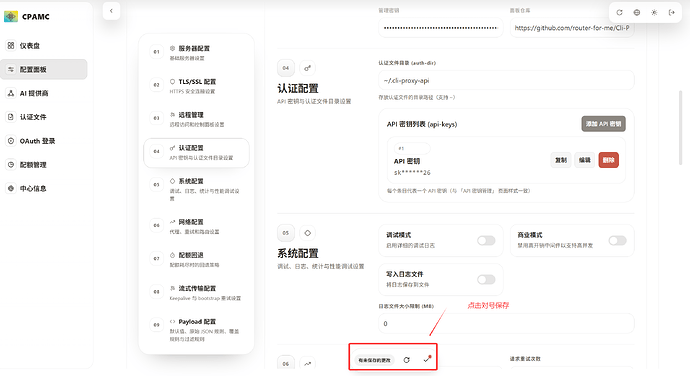690x376 pixels.
Task: Jump to section 09 Payload 配置
Action: click(x=196, y=329)
